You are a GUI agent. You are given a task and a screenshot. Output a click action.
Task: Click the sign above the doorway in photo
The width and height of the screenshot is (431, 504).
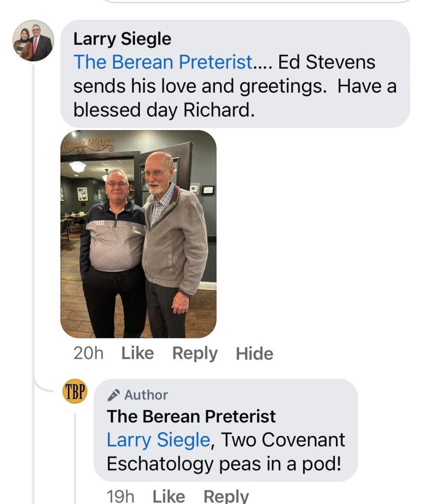[88, 144]
